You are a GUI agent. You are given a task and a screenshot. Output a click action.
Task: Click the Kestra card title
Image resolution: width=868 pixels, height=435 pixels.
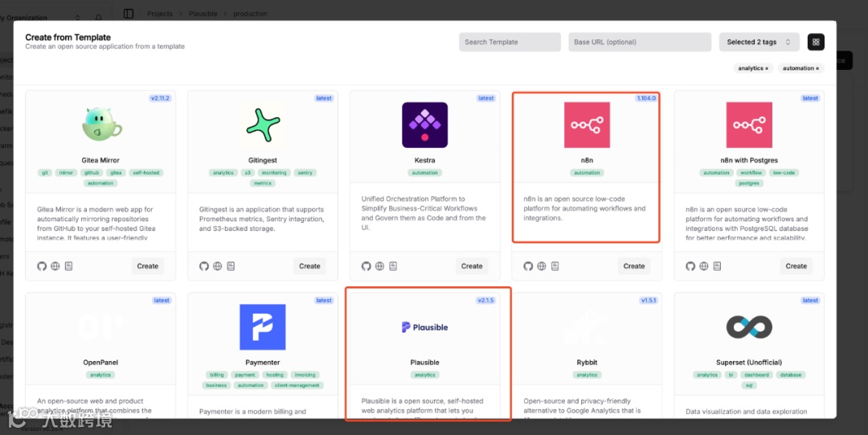[x=424, y=160]
